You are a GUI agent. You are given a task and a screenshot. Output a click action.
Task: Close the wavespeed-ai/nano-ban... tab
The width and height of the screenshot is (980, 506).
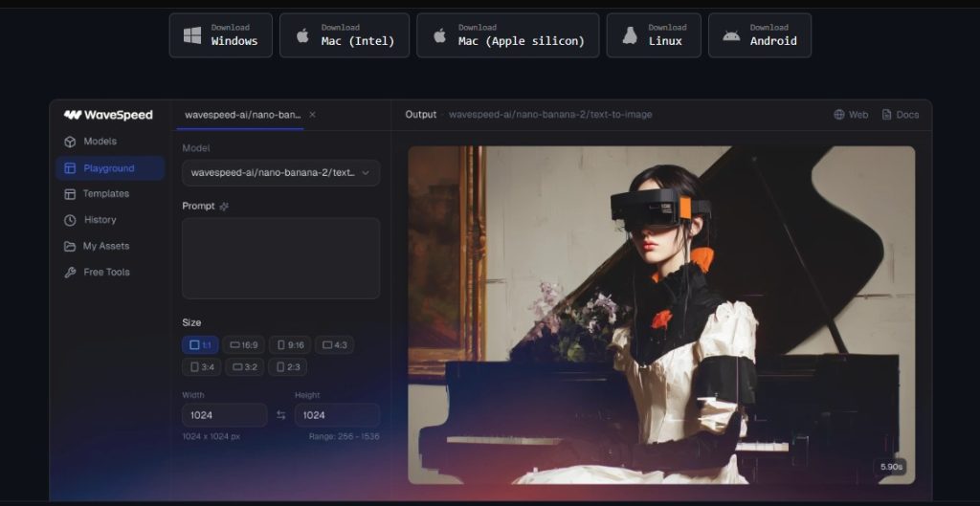coord(313,115)
